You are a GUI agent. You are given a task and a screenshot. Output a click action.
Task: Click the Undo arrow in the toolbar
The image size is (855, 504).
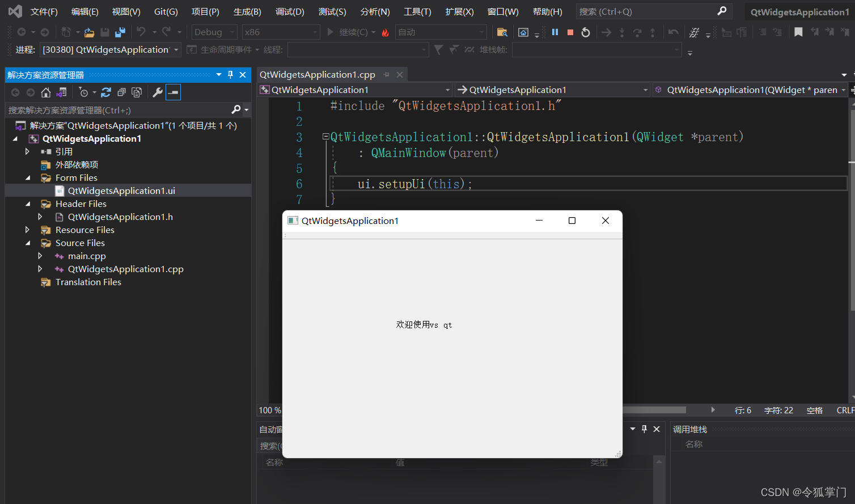point(141,32)
